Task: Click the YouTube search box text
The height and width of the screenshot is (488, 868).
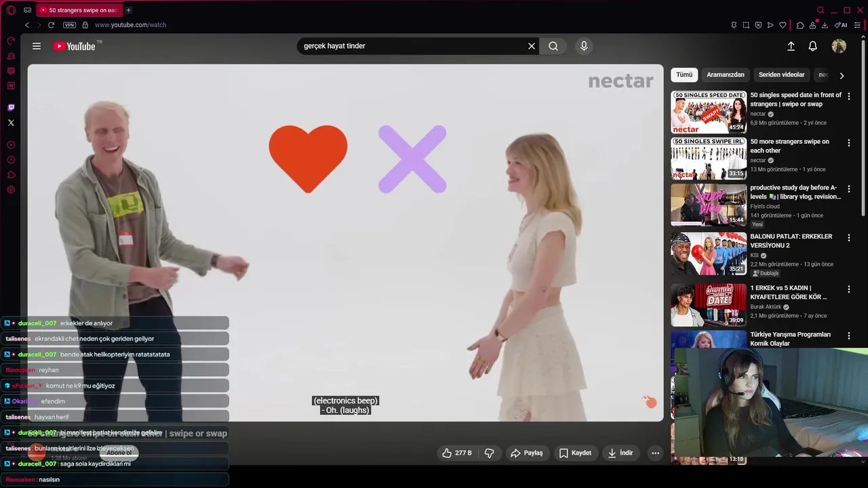Action: (x=334, y=46)
